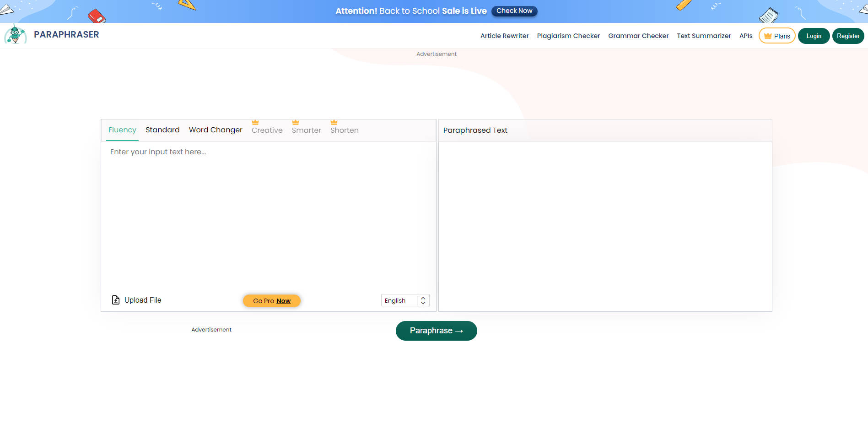Click the Paraphraser mascot logo icon

pyautogui.click(x=16, y=35)
